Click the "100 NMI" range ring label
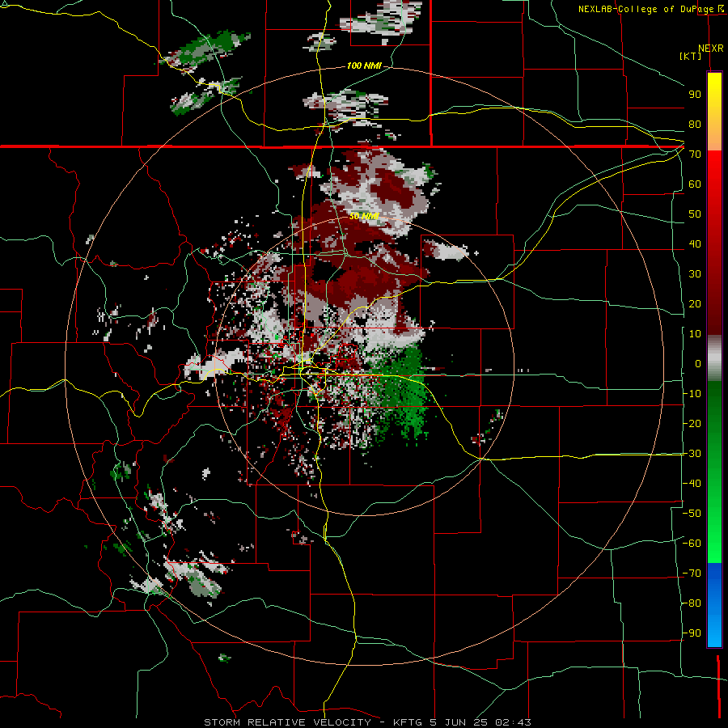The height and width of the screenshot is (728, 728). point(364,66)
